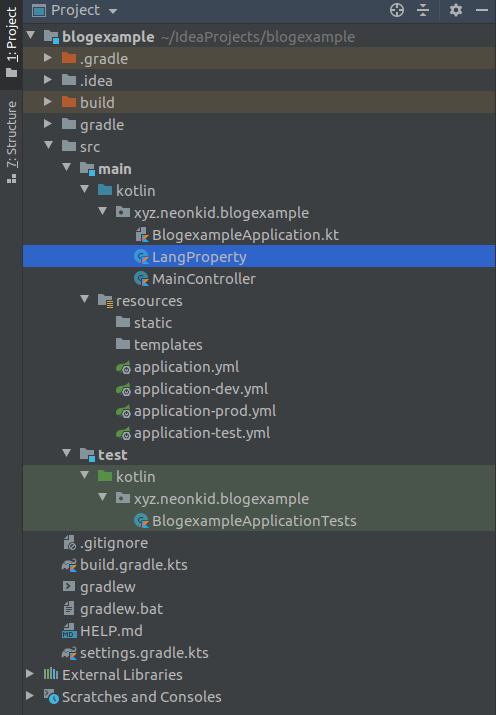Click the settings.gradle.kts Gradle icon
The image size is (496, 715).
tap(69, 653)
